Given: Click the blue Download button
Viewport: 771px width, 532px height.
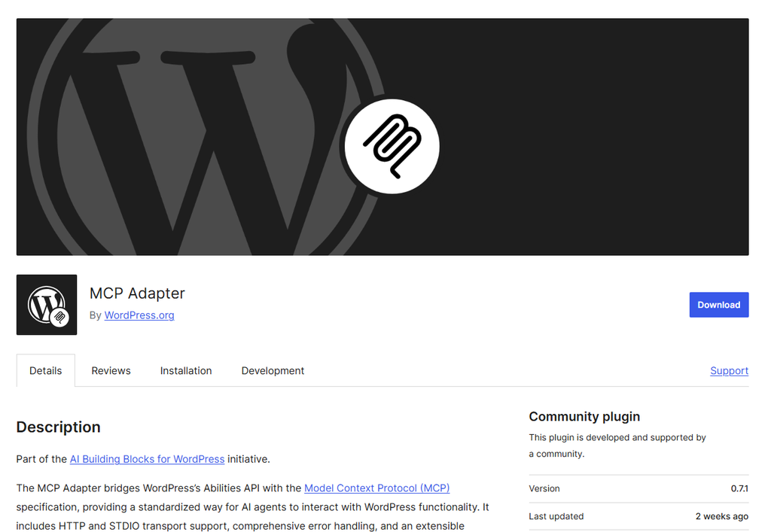Looking at the screenshot, I should [x=719, y=305].
